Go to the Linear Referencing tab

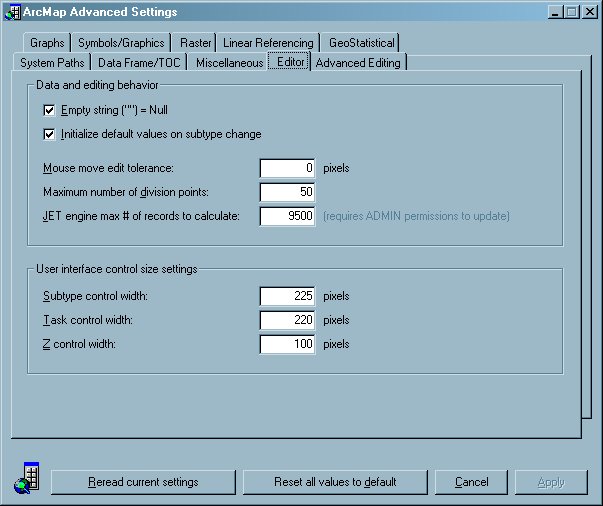pyautogui.click(x=268, y=43)
